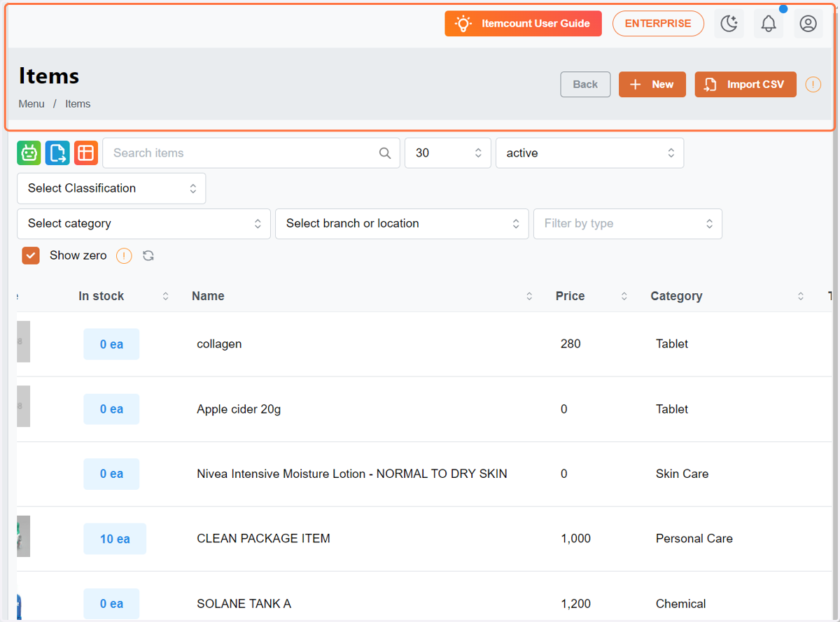840x622 pixels.
Task: Open notifications bell
Action: click(769, 24)
